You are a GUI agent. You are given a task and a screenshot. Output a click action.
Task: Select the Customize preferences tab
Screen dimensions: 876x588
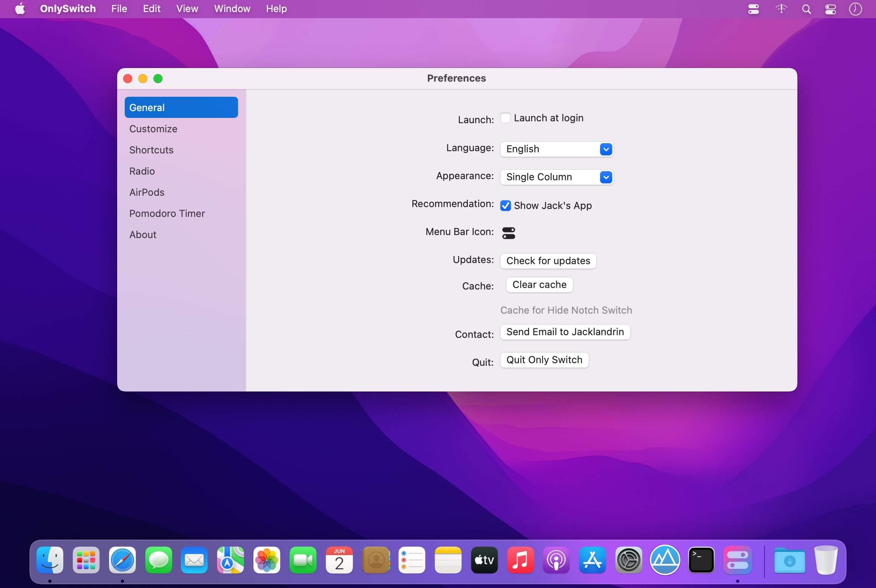153,128
